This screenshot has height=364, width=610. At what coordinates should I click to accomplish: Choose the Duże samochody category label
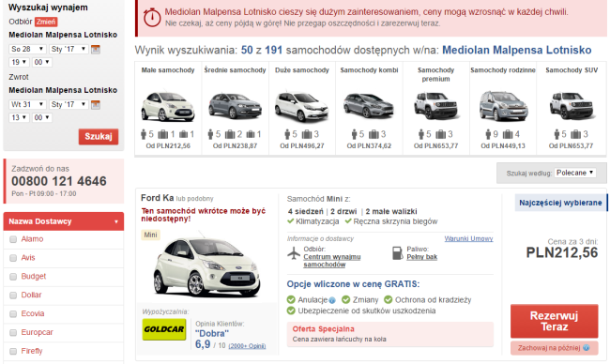point(302,70)
